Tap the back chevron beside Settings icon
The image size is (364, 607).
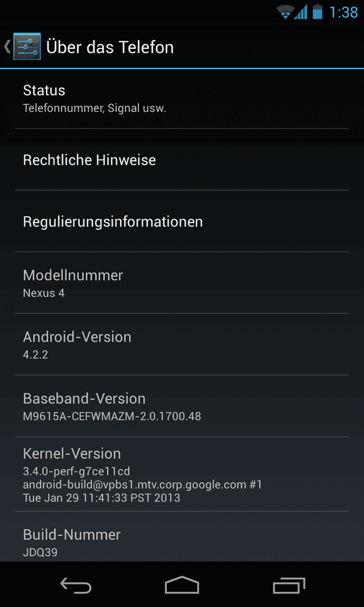click(7, 47)
